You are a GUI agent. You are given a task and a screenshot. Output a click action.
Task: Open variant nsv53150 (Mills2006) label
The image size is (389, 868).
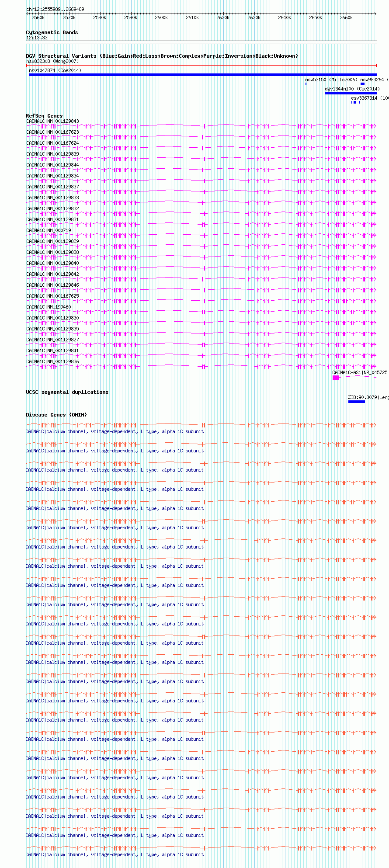pyautogui.click(x=331, y=80)
